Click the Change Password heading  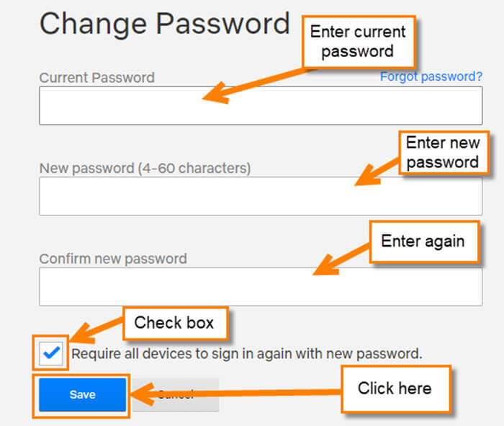pyautogui.click(x=165, y=24)
